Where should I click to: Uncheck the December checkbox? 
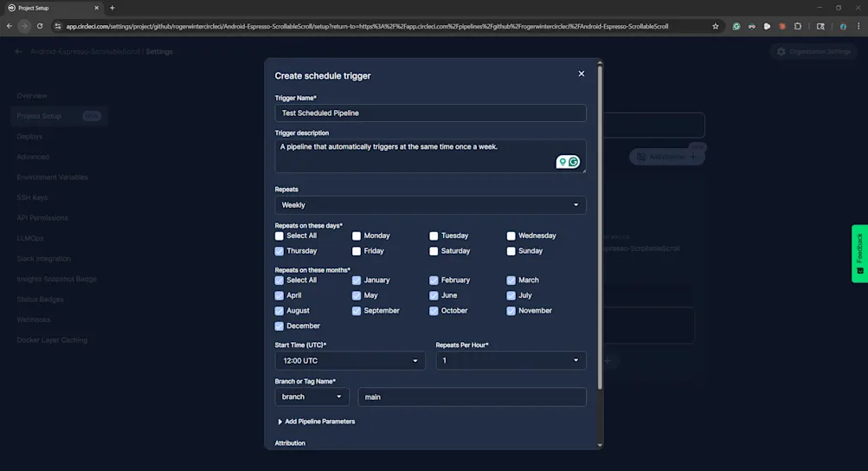click(279, 326)
